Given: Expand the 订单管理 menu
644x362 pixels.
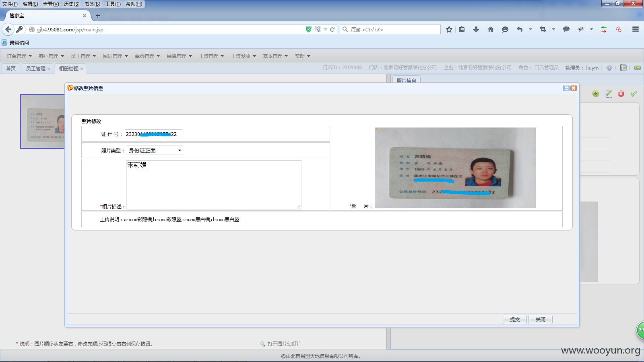Looking at the screenshot, I should pos(19,56).
